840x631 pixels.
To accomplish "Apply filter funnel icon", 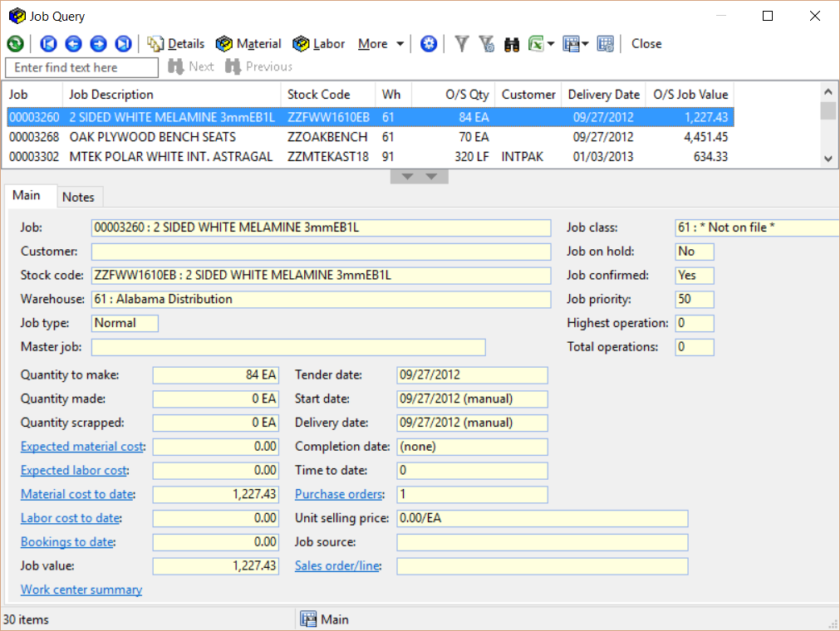I will click(x=462, y=44).
